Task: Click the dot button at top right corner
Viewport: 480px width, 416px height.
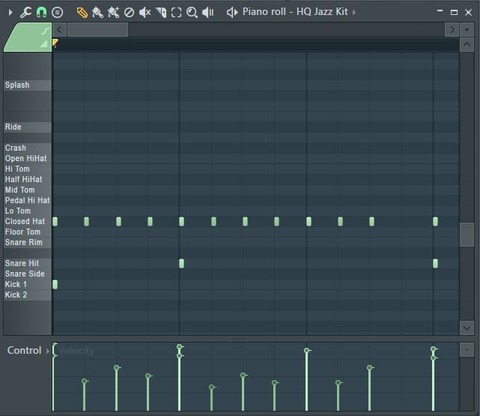Action: click(x=467, y=30)
